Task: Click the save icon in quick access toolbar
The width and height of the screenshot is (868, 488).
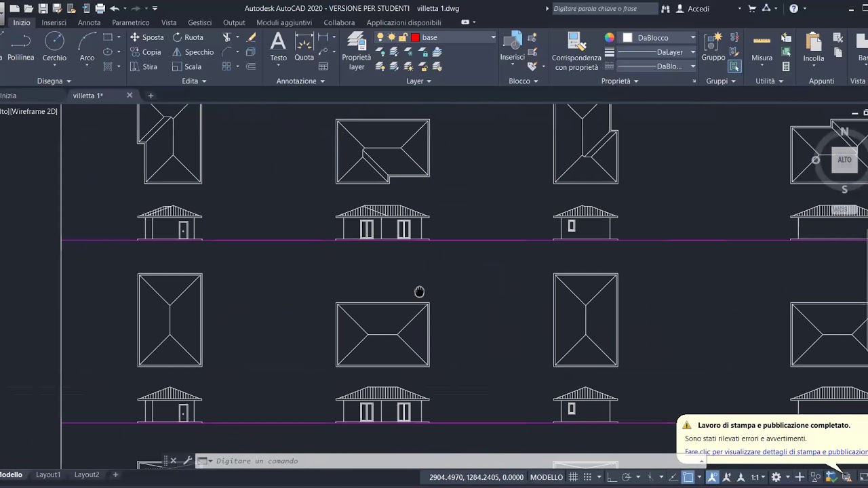Action: [43, 9]
